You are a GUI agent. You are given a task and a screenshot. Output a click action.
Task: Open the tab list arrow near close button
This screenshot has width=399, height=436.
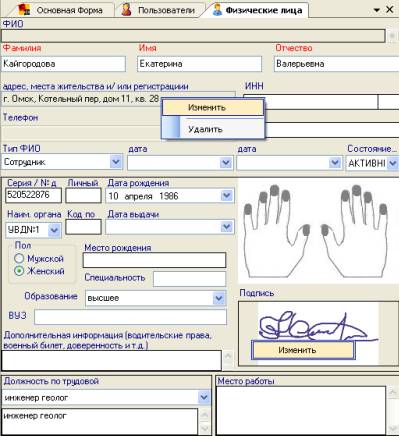click(x=377, y=10)
